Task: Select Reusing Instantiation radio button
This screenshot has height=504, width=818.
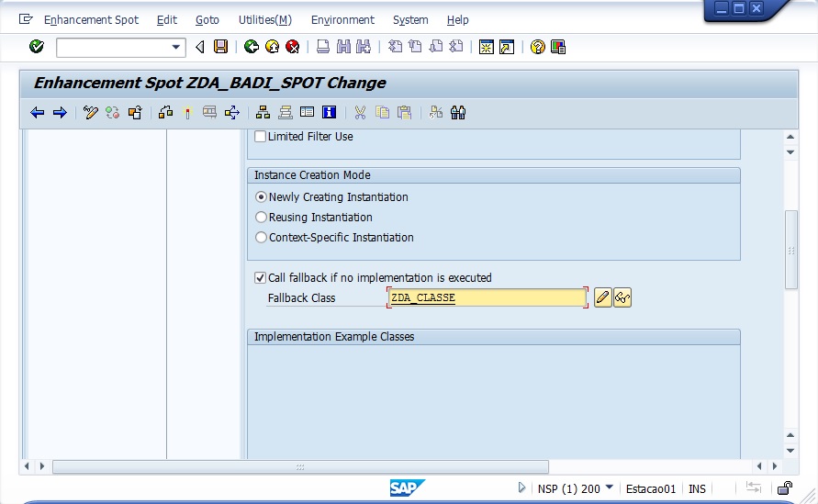Action: [262, 218]
